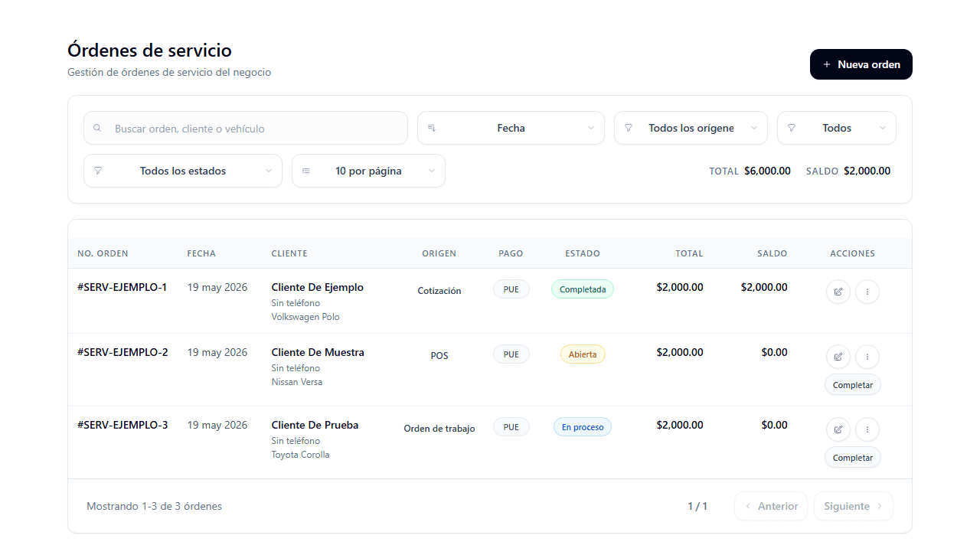This screenshot has width=980, height=545.
Task: Focus the Buscar orden search field
Action: coord(246,128)
